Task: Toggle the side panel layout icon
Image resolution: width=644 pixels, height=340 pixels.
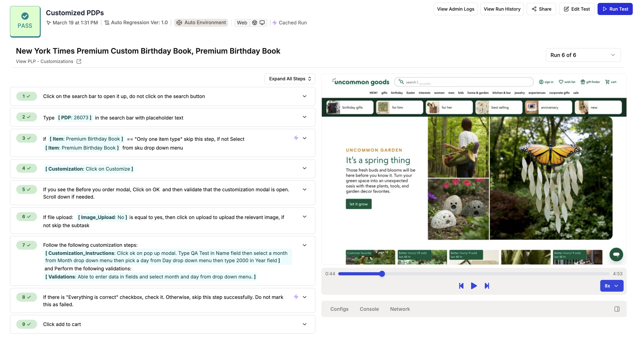Action: pyautogui.click(x=617, y=309)
